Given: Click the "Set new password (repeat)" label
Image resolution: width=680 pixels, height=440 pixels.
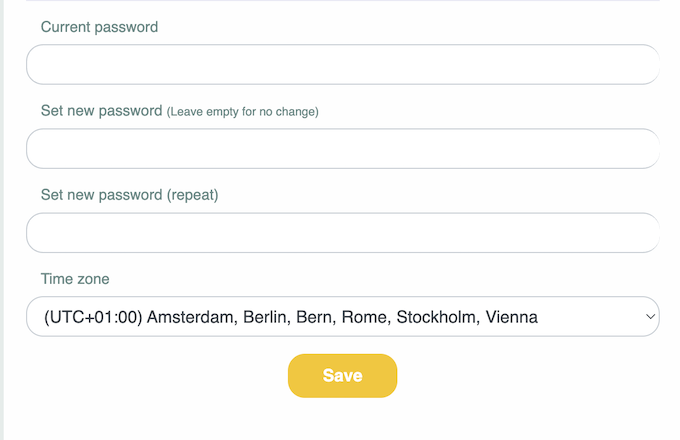Looking at the screenshot, I should coord(129,195).
